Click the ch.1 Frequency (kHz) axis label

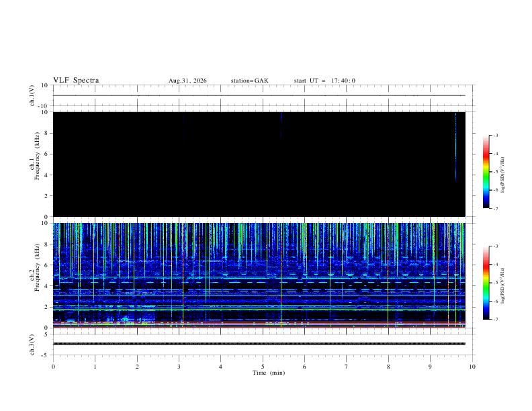click(x=35, y=164)
